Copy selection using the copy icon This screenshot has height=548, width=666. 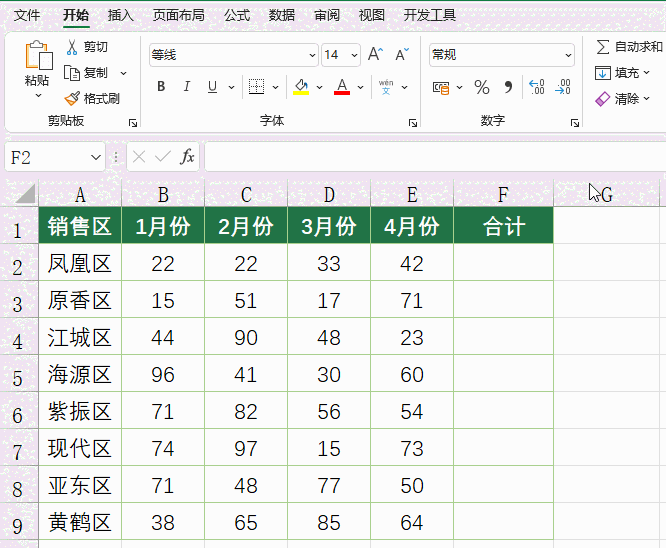(72, 73)
